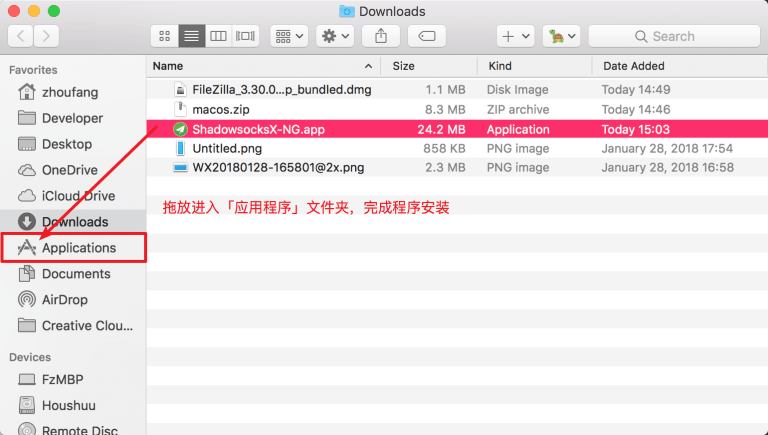Select the file name macos.zip
Image resolution: width=768 pixels, height=435 pixels.
pyautogui.click(x=221, y=109)
